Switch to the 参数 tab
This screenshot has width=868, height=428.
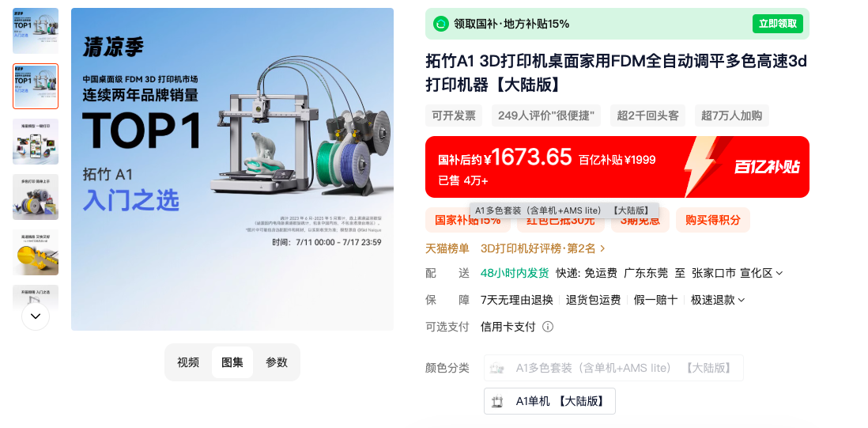pyautogui.click(x=276, y=362)
